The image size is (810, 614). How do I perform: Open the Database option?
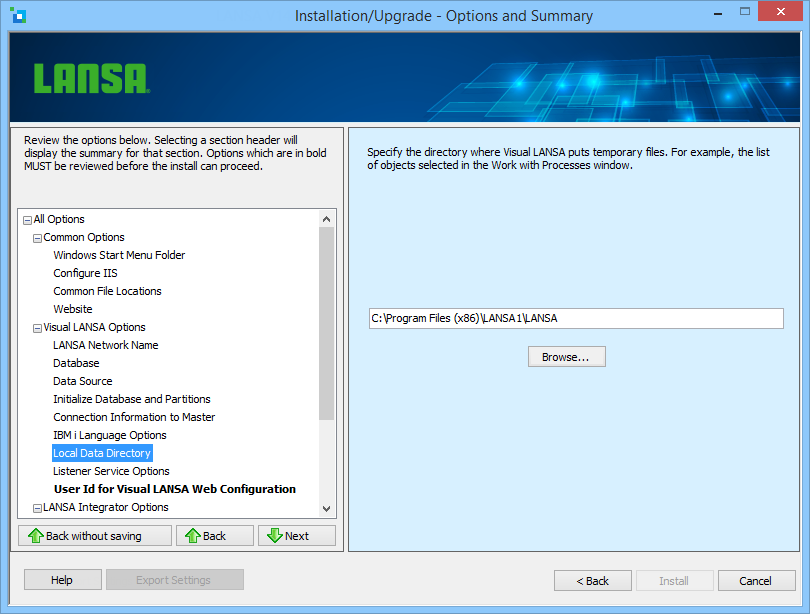76,363
